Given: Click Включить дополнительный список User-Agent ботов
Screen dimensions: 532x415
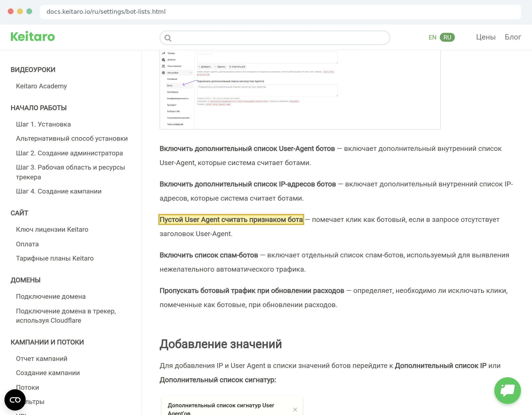Looking at the screenshot, I should click(x=247, y=149).
